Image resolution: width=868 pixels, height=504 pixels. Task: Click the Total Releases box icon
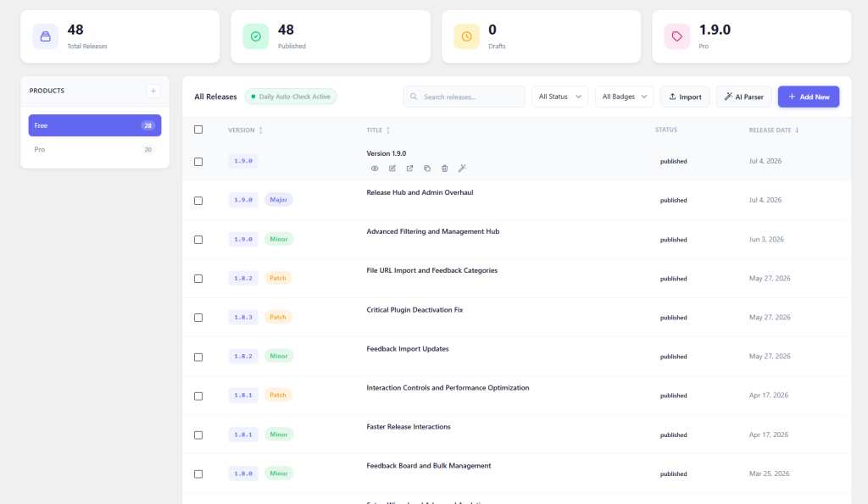point(46,36)
